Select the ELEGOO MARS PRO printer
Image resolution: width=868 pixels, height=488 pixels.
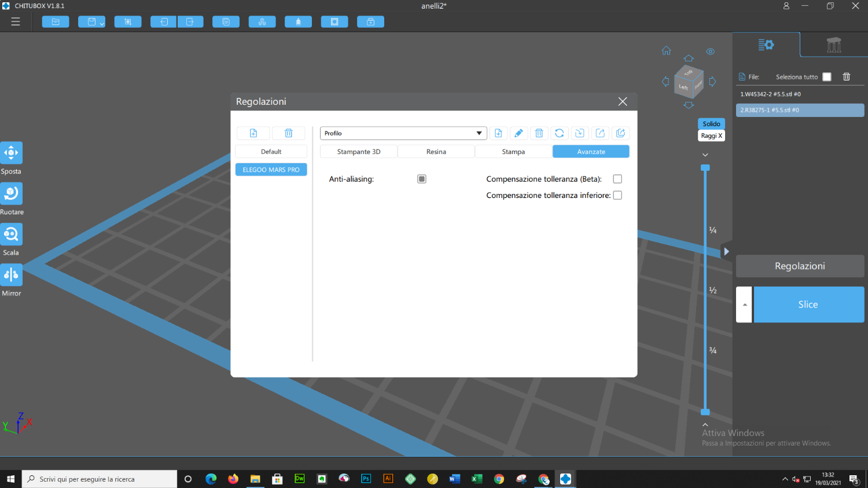[x=271, y=170]
